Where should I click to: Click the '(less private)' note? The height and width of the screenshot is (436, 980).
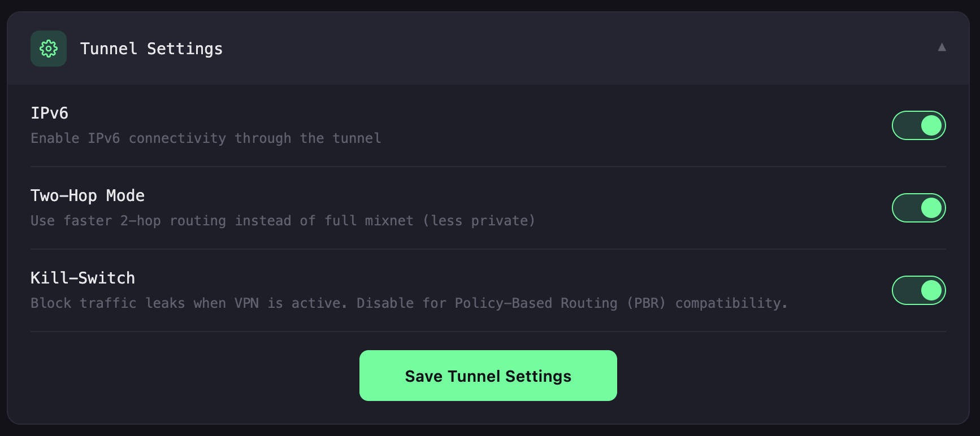pos(479,221)
